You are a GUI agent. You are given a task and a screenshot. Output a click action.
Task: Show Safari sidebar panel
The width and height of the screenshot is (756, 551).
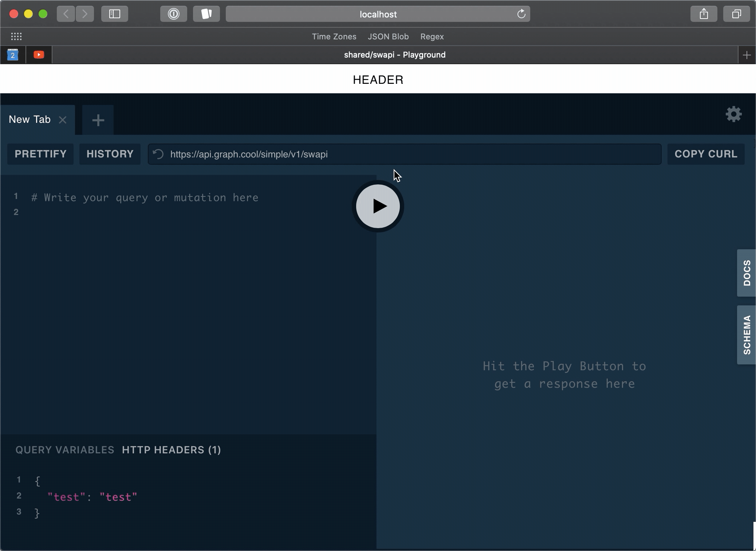coord(115,14)
